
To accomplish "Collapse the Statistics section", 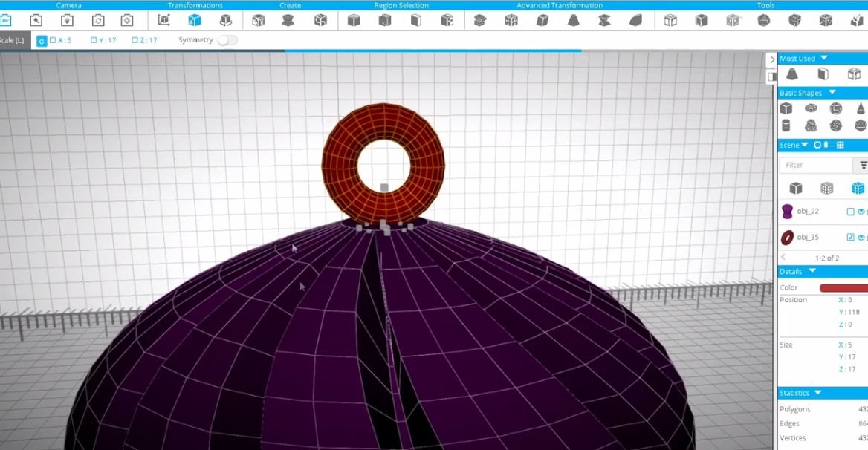I will click(x=817, y=393).
